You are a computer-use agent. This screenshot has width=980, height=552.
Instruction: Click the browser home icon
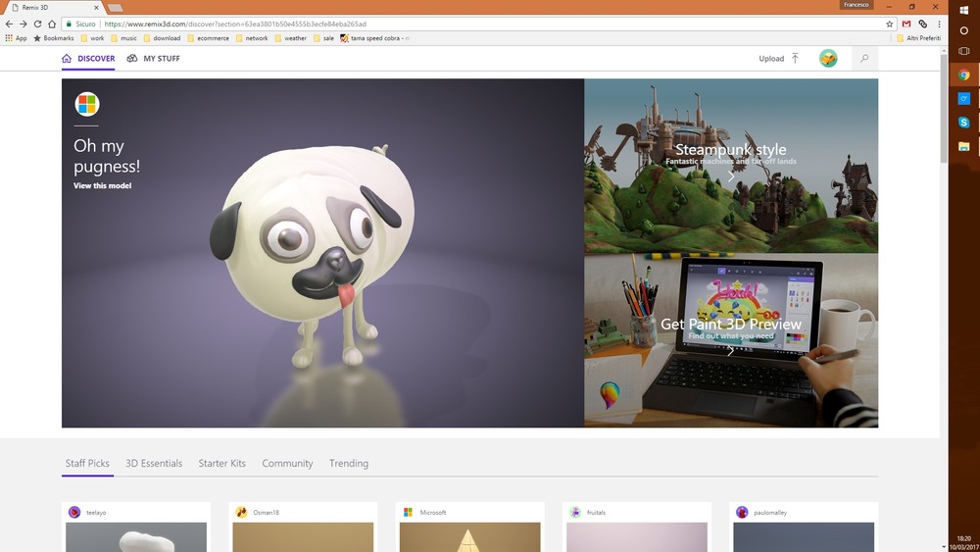pos(52,24)
